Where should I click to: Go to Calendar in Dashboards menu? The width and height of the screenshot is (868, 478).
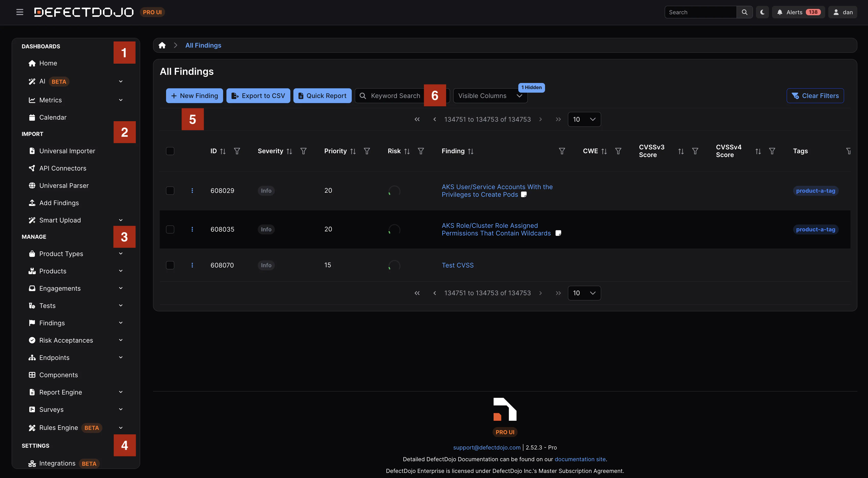[x=53, y=117]
